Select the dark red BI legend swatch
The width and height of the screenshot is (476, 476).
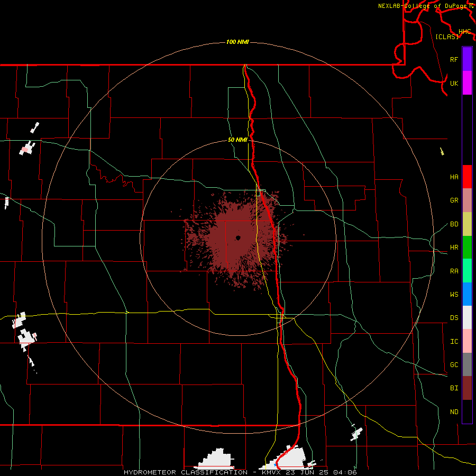click(467, 388)
